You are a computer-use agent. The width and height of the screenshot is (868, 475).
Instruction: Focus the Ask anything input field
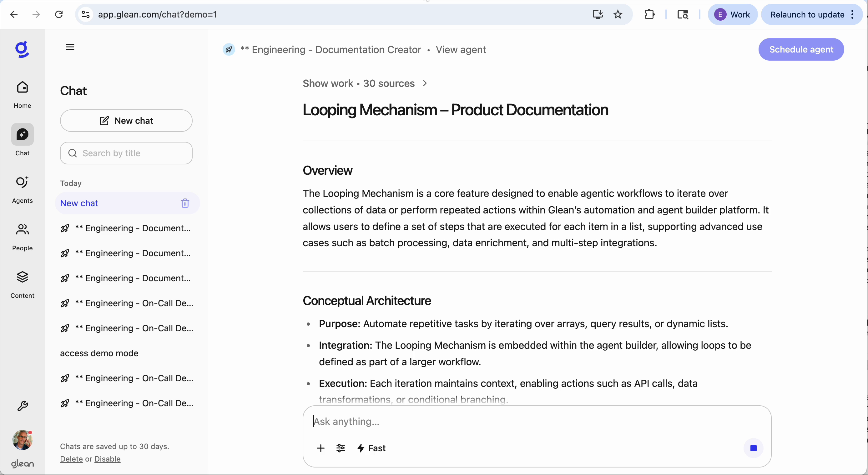472,422
